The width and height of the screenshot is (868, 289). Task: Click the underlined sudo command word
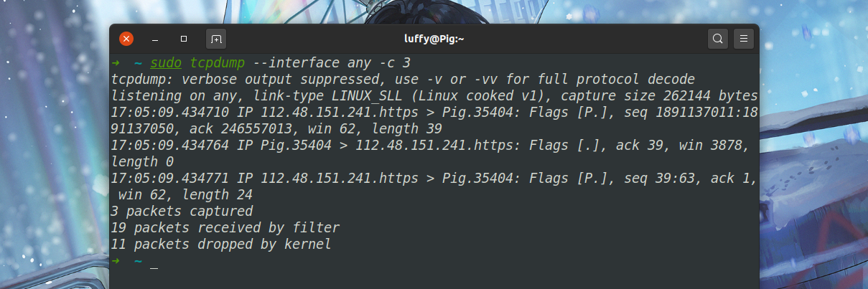166,63
